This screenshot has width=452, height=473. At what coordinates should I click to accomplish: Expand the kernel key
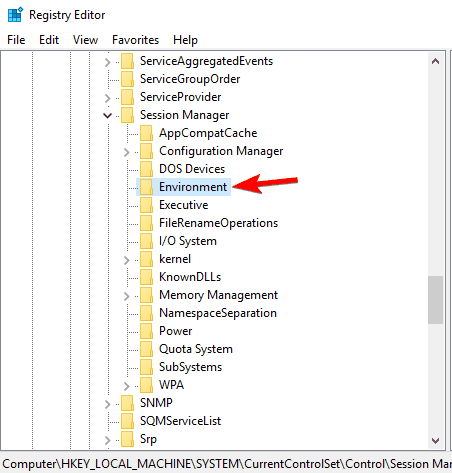click(126, 260)
